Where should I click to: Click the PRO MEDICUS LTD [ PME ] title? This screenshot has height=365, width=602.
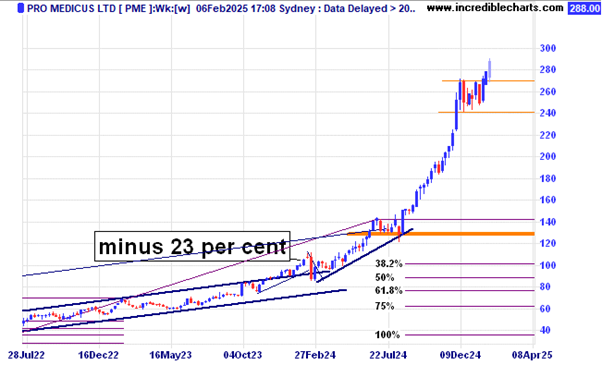(x=89, y=8)
